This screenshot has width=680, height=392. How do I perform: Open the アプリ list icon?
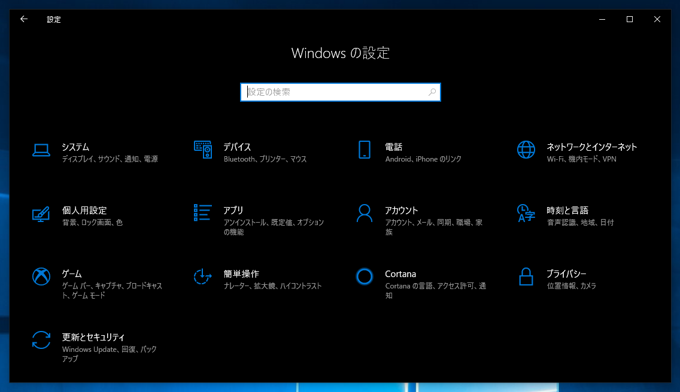coord(203,213)
